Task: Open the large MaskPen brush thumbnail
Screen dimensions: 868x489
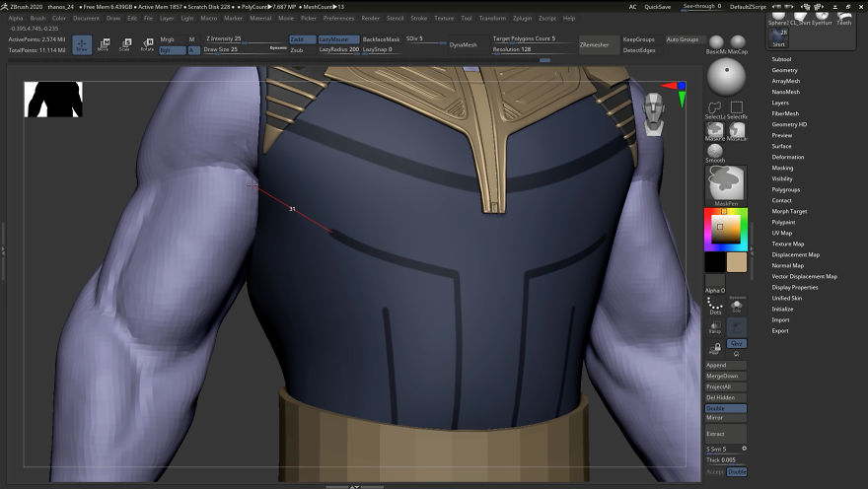Action: [726, 185]
